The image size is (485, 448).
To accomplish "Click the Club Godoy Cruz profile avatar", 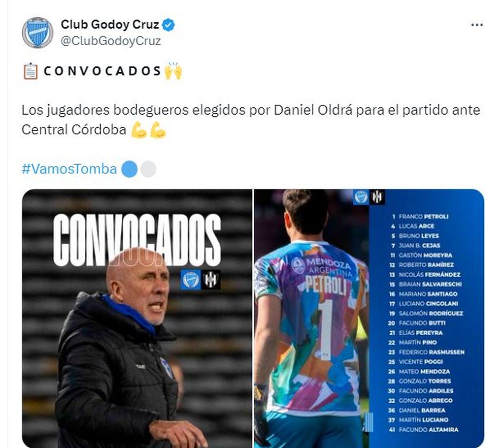I will click(x=38, y=32).
